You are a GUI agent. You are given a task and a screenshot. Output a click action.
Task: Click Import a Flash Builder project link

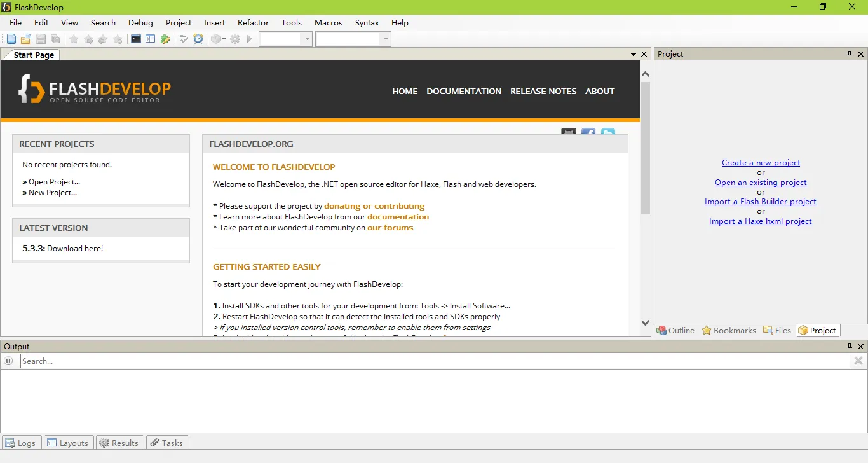760,202
